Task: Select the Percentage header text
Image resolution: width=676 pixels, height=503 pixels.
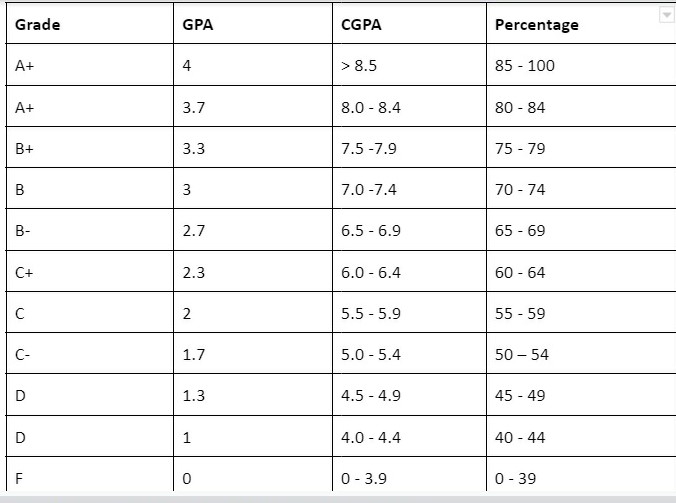Action: pyautogui.click(x=536, y=25)
